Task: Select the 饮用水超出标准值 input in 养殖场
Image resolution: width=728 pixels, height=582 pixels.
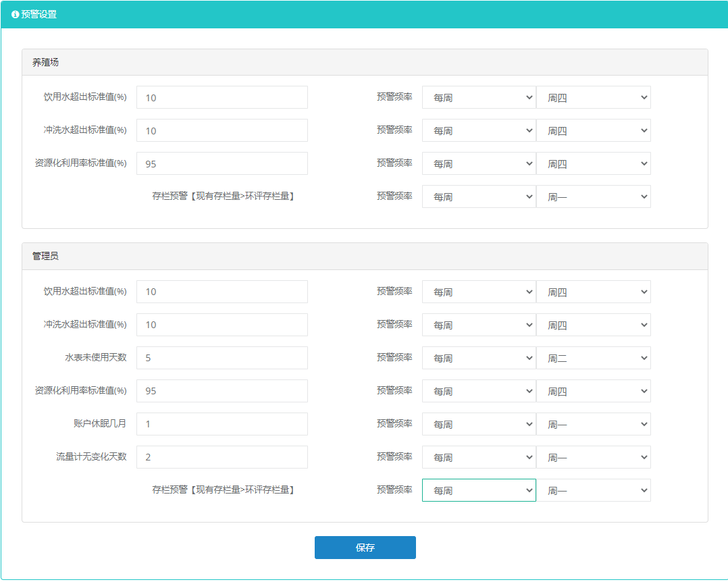Action: coord(222,97)
